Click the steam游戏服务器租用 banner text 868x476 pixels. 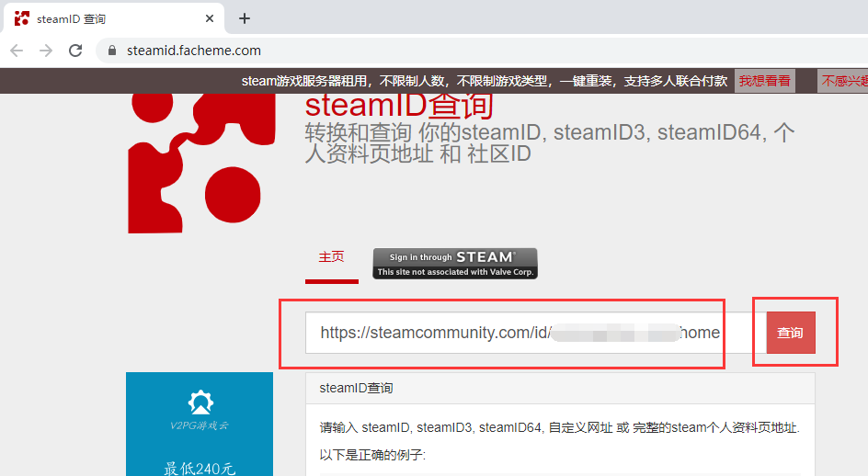[x=484, y=81]
